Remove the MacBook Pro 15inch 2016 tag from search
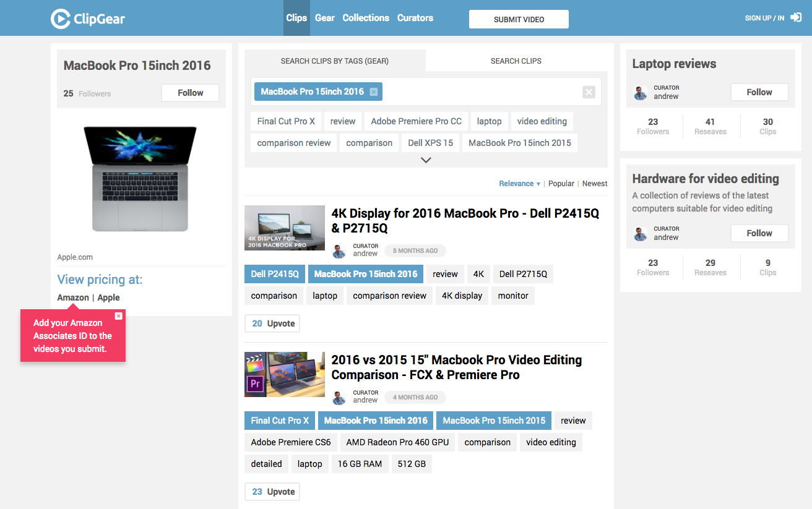The image size is (812, 509). tap(373, 92)
